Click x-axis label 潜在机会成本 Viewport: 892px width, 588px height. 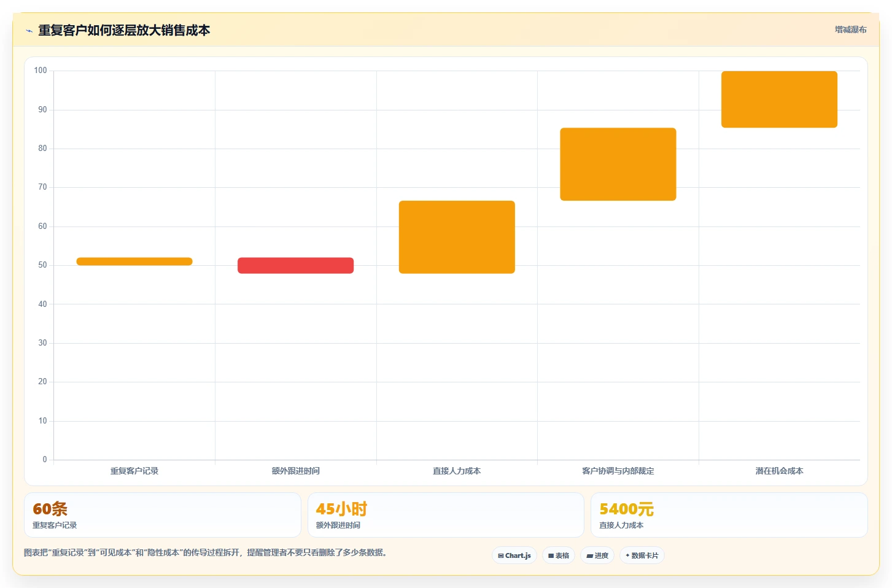tap(779, 471)
